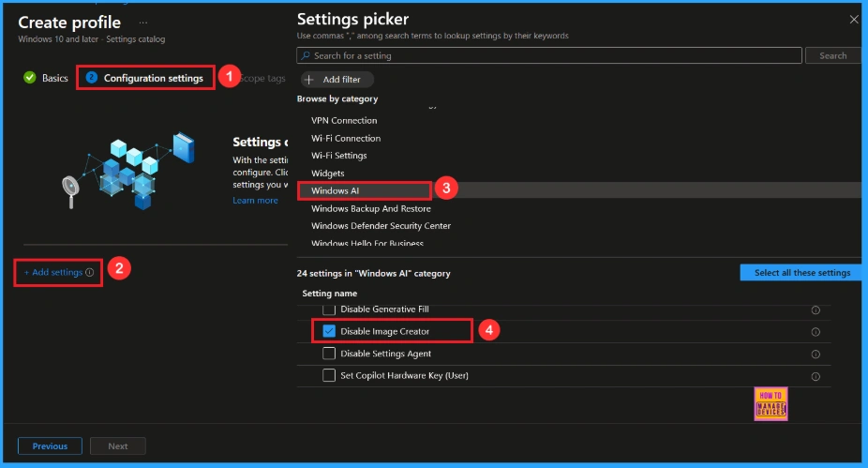Click the Setting name column header
This screenshot has height=468, width=868.
coord(329,294)
